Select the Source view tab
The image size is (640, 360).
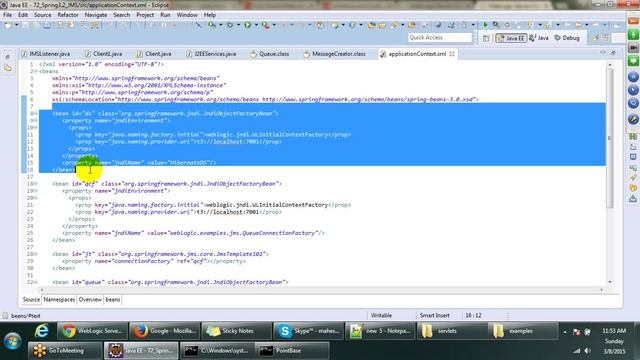click(x=31, y=300)
